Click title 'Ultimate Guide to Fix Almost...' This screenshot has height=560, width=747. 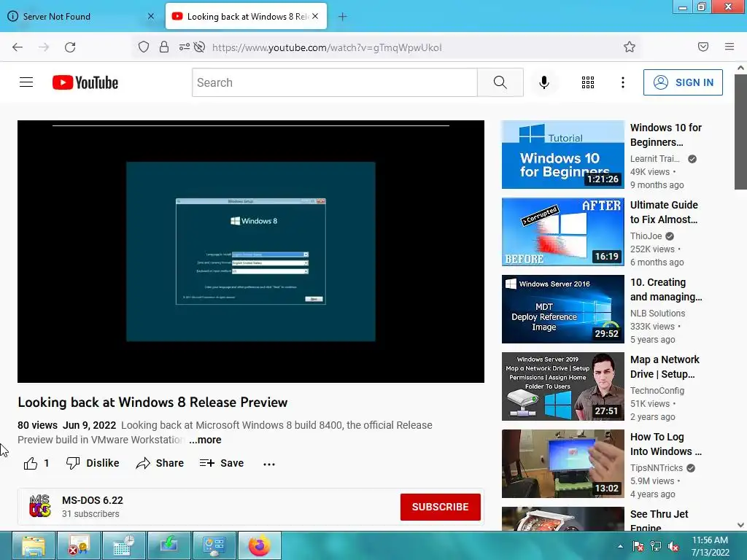tap(664, 212)
